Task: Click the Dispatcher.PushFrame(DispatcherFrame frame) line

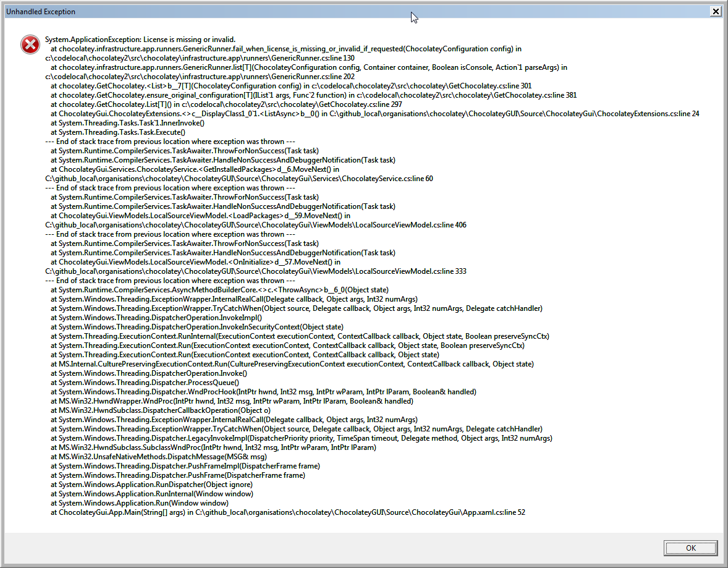Action: click(x=178, y=476)
